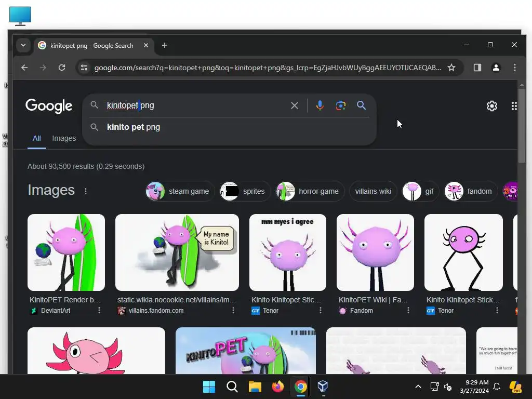Filter images by gif chip
532x399 pixels.
[420, 191]
